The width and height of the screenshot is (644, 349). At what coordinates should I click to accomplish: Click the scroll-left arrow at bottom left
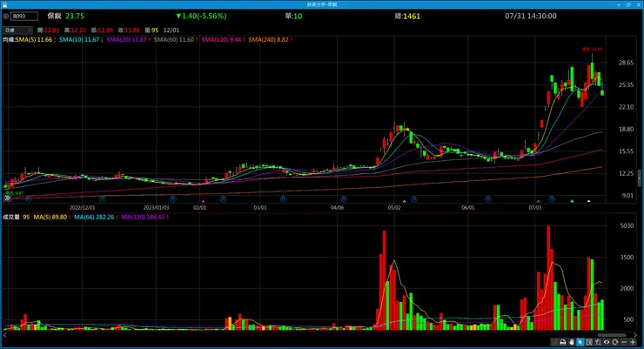(5, 335)
